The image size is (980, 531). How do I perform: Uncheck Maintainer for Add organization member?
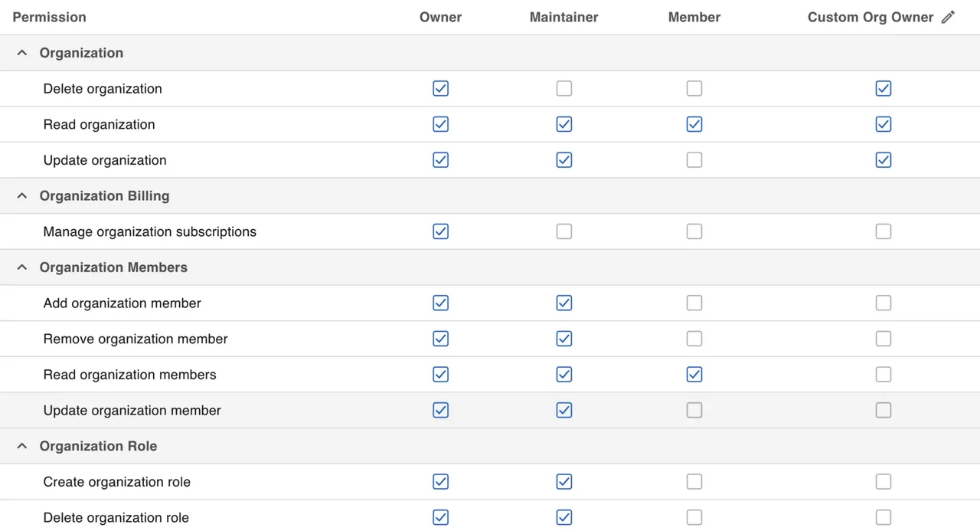click(564, 303)
